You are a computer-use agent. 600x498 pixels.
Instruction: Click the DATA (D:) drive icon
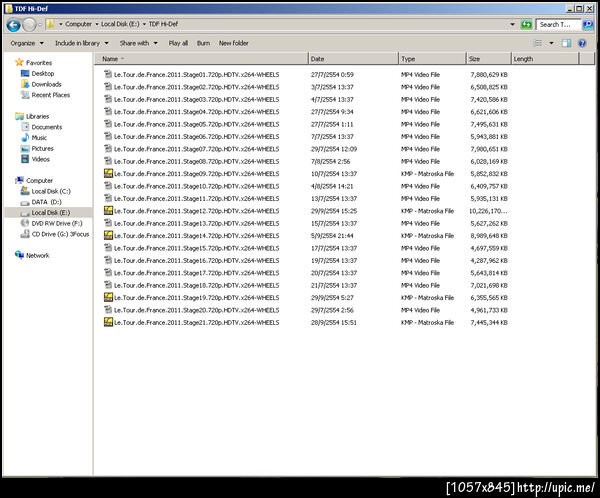click(x=25, y=202)
